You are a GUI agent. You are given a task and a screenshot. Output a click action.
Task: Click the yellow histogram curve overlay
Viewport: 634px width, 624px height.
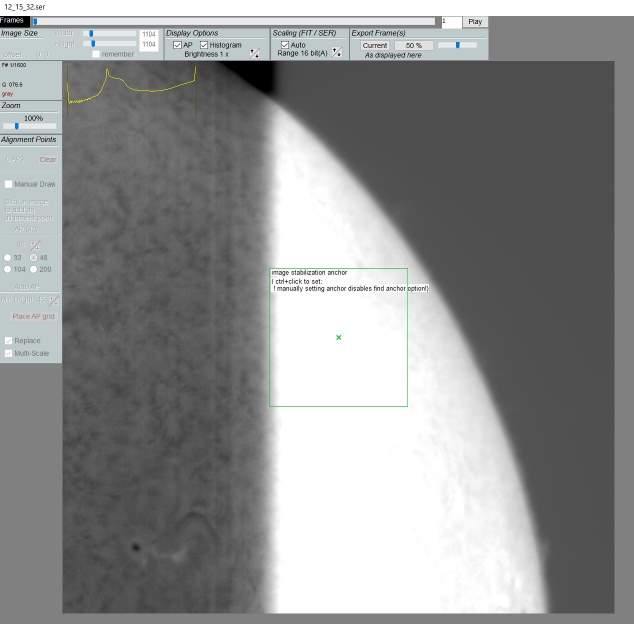click(x=132, y=85)
